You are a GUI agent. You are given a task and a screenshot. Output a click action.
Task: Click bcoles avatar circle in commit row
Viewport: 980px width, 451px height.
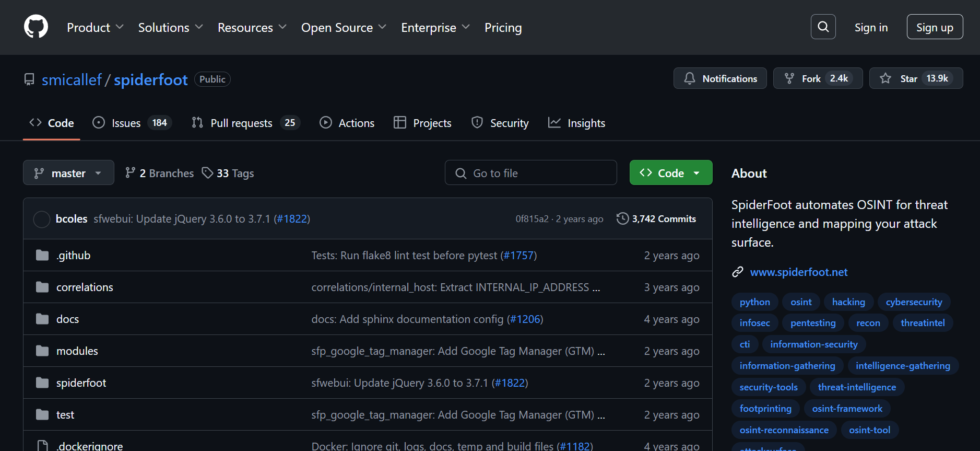click(x=42, y=219)
